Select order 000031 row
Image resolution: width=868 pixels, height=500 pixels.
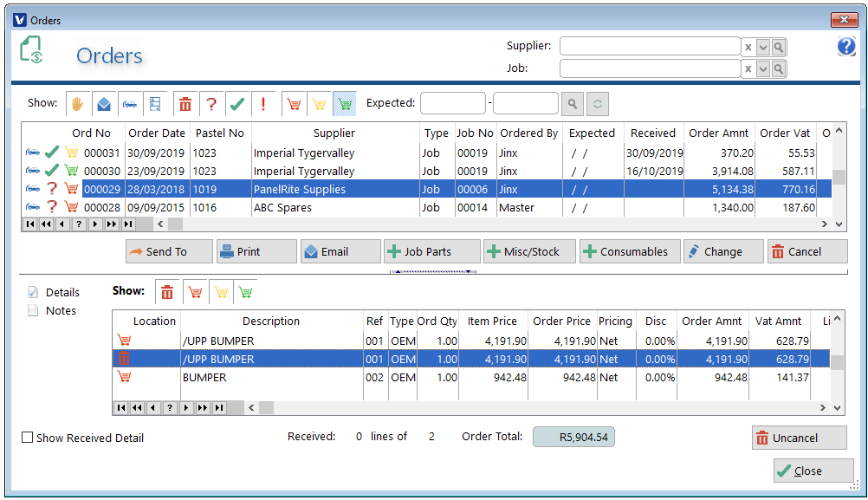pos(426,153)
